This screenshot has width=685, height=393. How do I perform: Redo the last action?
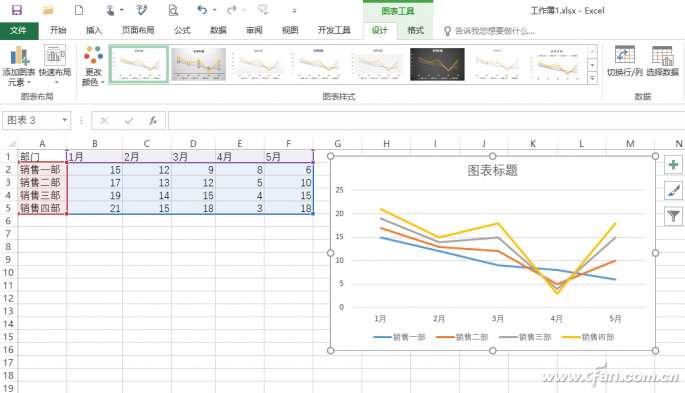tap(232, 10)
